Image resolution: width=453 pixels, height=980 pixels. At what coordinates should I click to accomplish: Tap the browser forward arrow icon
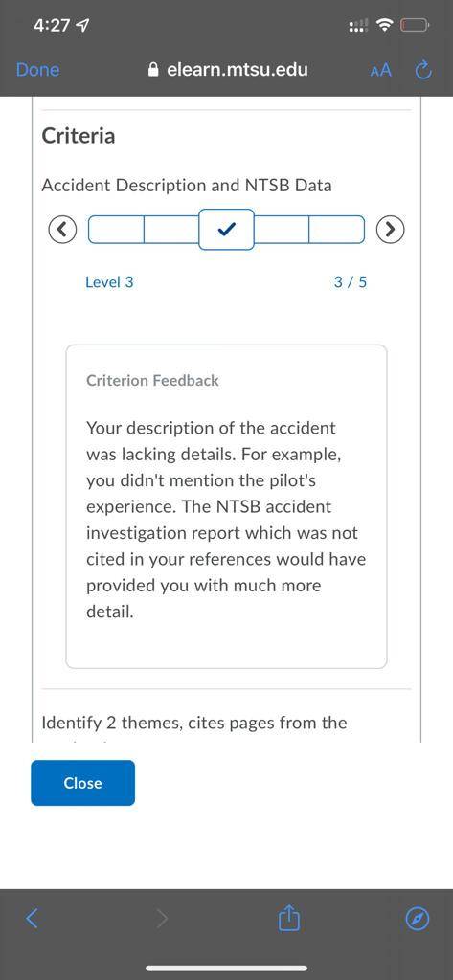point(162,919)
